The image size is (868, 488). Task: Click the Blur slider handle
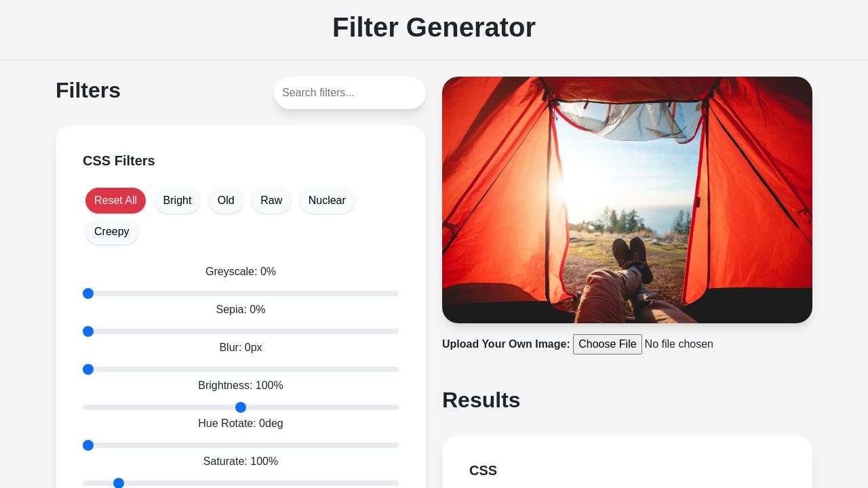(x=88, y=369)
